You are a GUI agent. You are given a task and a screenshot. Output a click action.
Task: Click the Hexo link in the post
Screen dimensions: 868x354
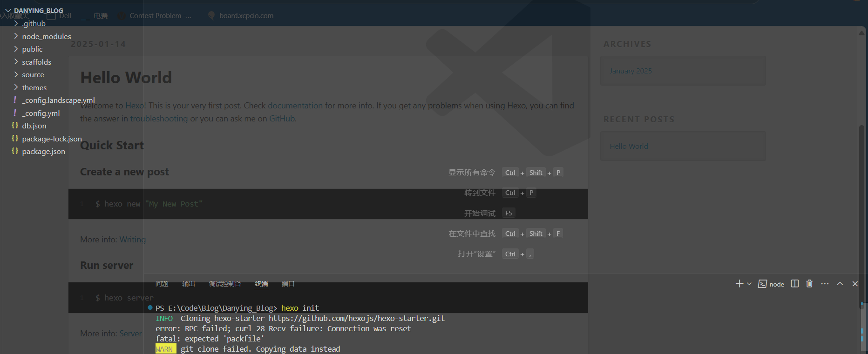tap(135, 106)
